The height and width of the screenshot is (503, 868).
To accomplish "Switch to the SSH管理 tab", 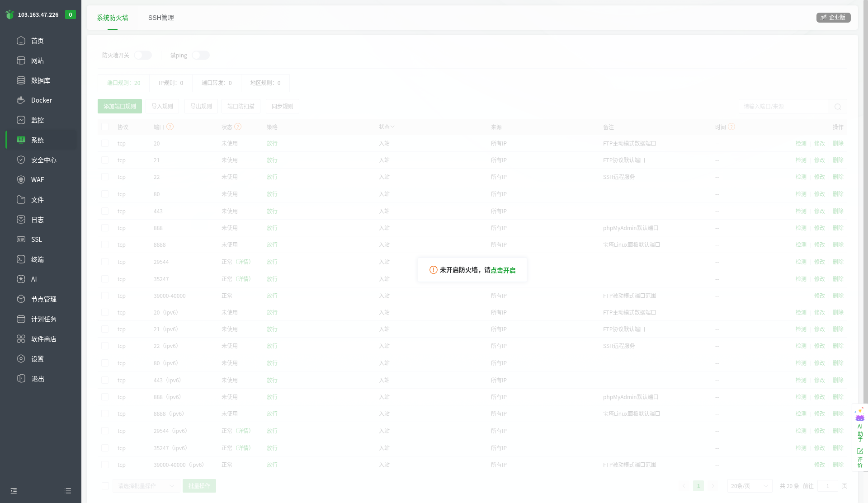I will pos(161,18).
